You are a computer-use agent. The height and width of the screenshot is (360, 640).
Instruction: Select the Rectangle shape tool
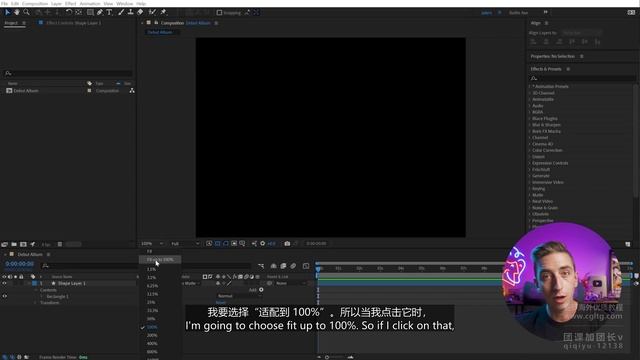(x=90, y=13)
